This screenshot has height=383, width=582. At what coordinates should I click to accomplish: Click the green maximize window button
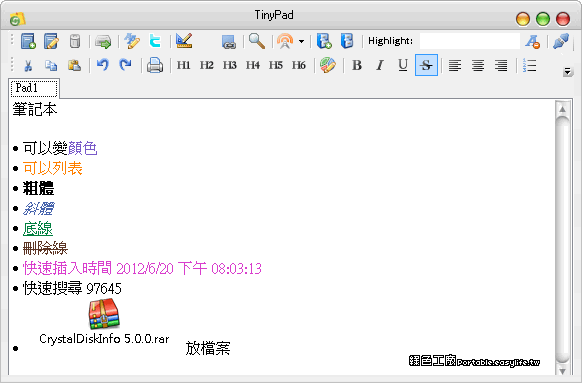(543, 19)
